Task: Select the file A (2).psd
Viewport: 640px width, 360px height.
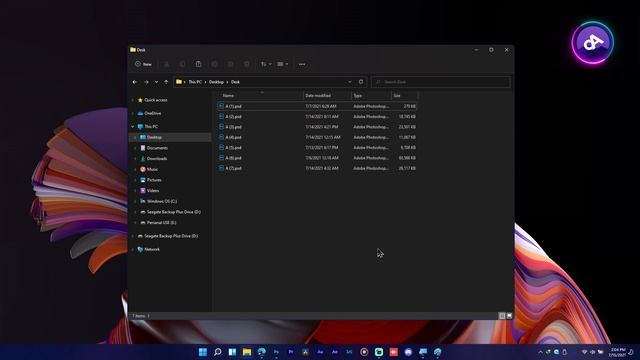Action: 317,117
